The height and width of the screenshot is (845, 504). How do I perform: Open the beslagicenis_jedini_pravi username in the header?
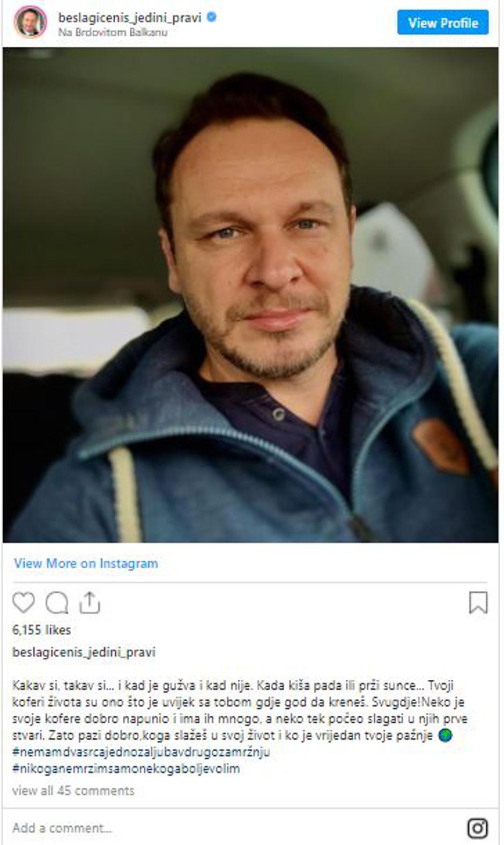tap(129, 17)
